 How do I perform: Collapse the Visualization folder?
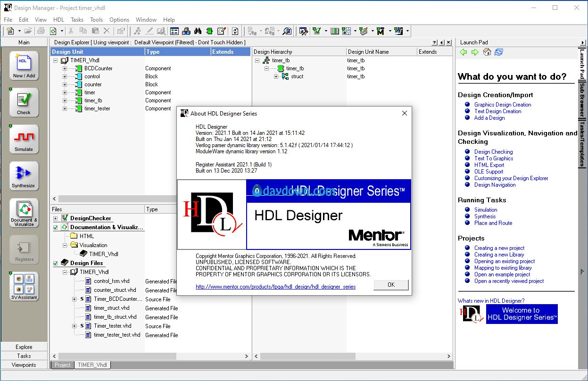pyautogui.click(x=65, y=245)
